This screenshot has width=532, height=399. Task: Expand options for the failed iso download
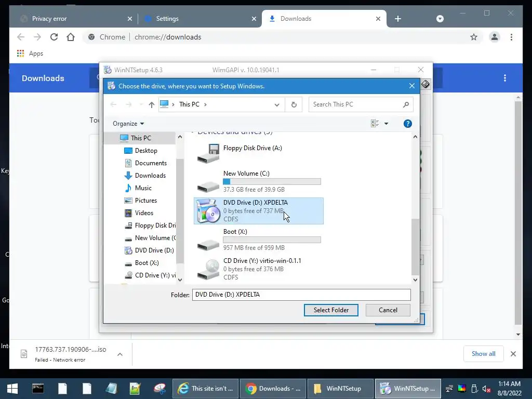tap(120, 354)
